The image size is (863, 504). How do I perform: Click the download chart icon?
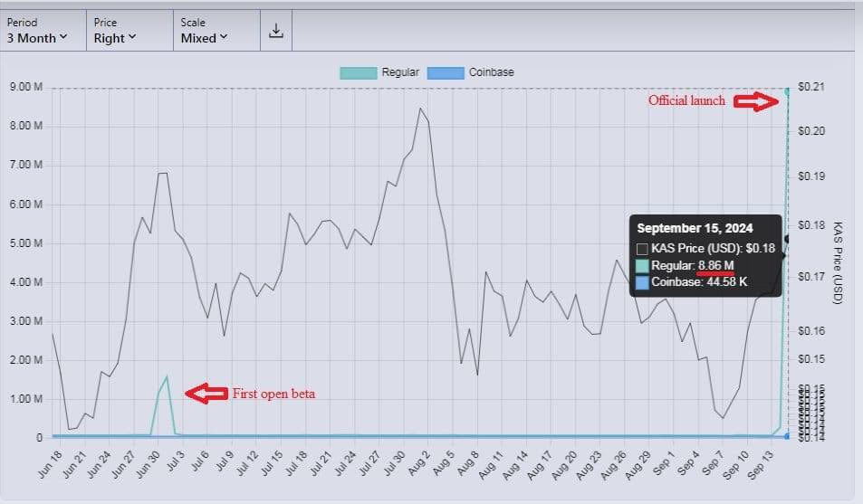pos(275,31)
